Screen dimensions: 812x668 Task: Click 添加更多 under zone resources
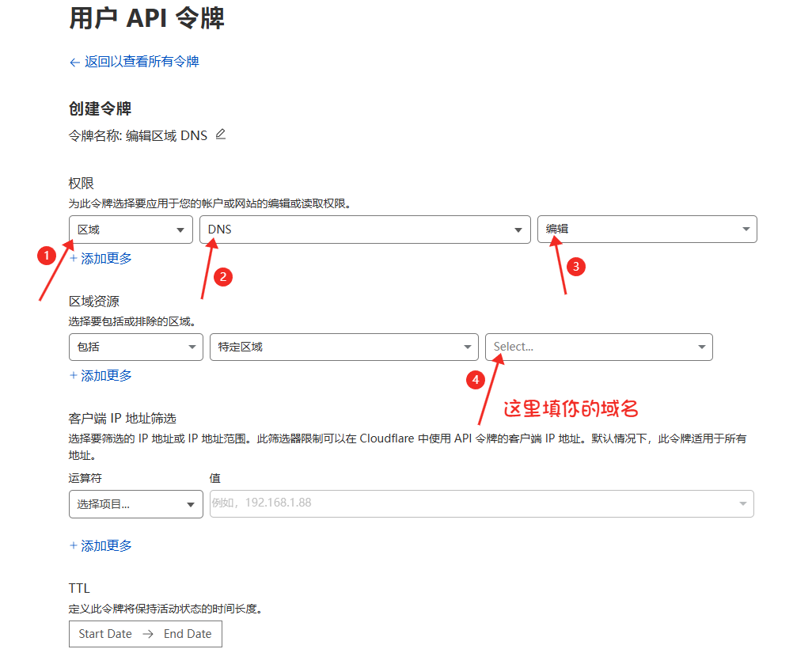(101, 375)
